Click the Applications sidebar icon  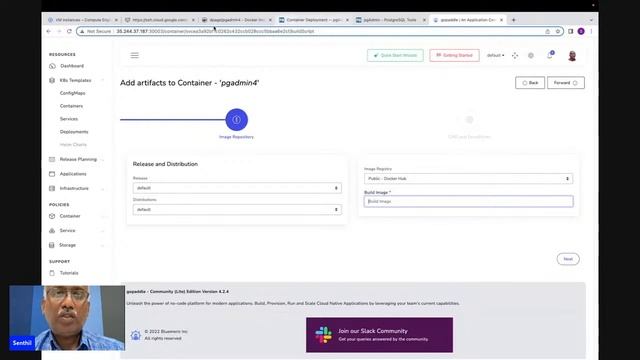pos(52,174)
